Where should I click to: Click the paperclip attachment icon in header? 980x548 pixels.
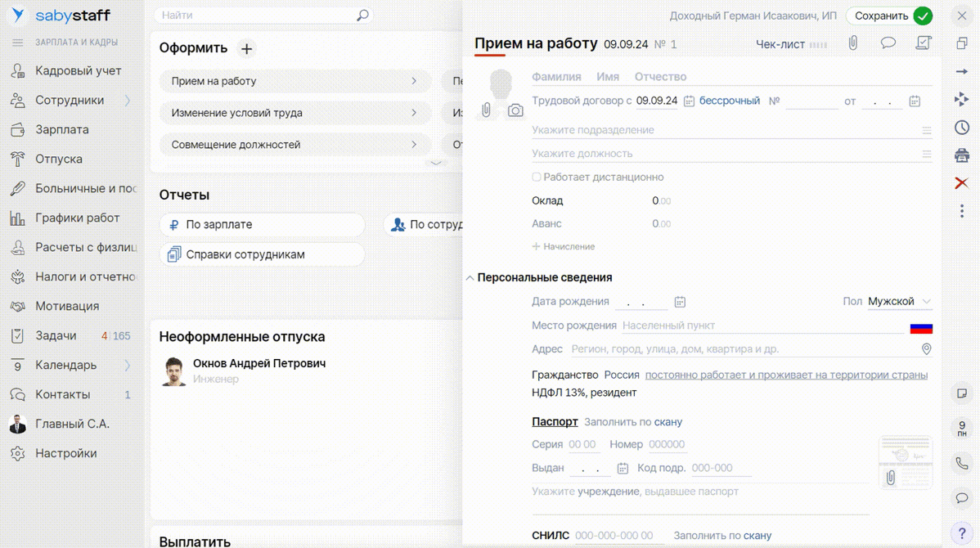tap(852, 43)
